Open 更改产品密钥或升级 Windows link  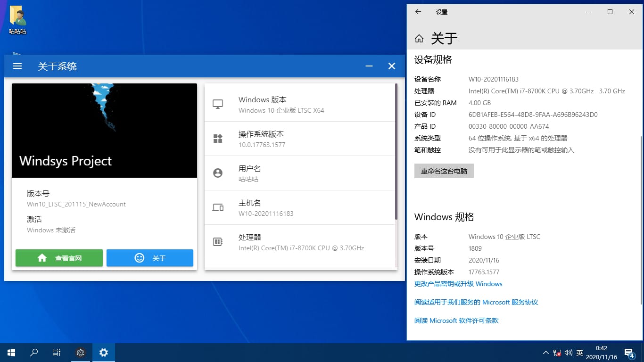tap(458, 284)
